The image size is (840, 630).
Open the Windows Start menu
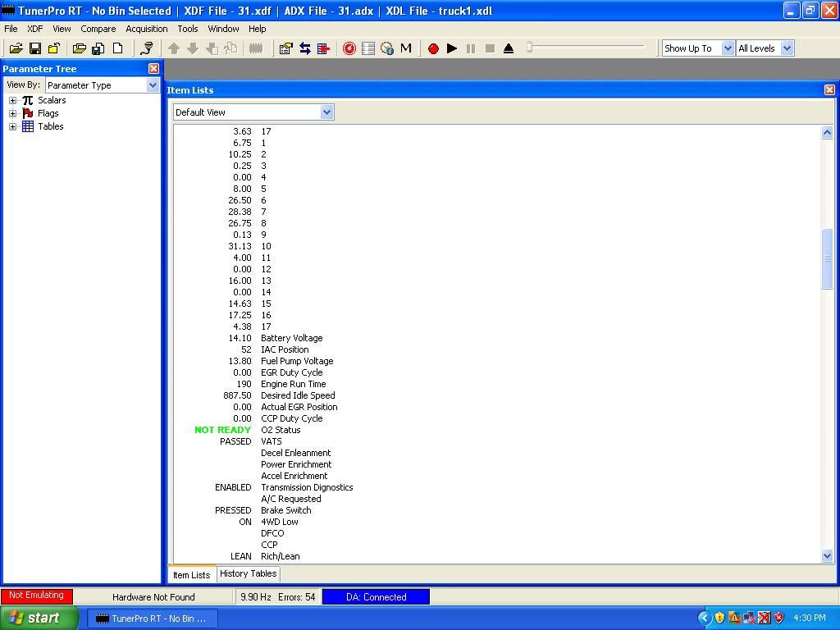point(39,619)
